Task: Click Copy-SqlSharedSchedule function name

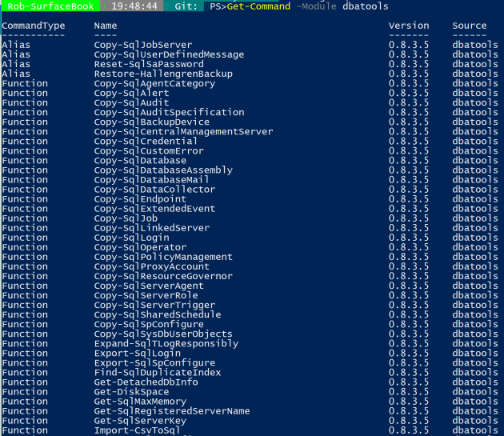Action: (x=158, y=315)
